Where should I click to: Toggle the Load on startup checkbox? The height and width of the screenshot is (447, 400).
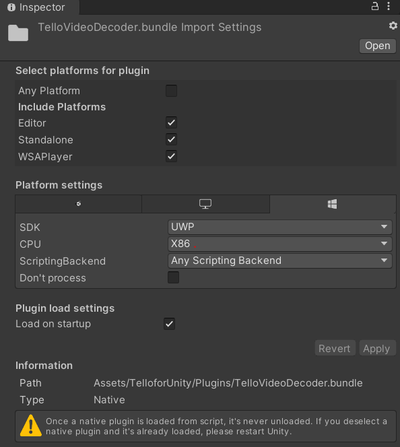click(169, 324)
